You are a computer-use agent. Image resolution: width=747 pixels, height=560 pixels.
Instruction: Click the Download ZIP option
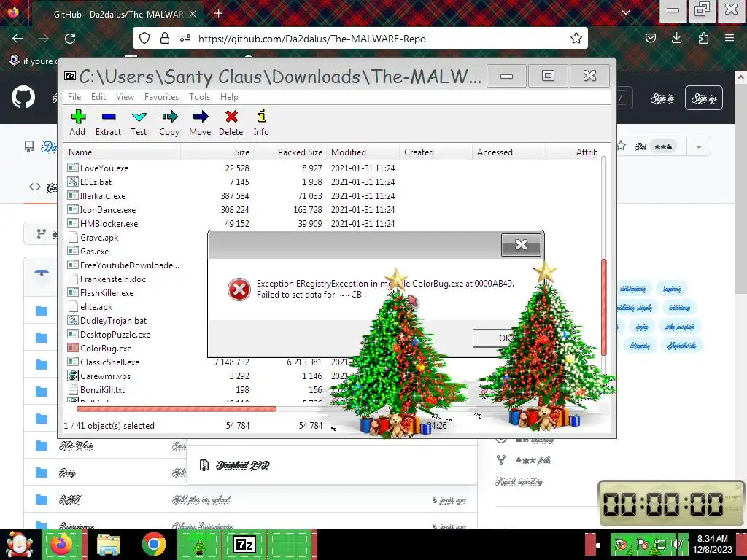pyautogui.click(x=242, y=465)
